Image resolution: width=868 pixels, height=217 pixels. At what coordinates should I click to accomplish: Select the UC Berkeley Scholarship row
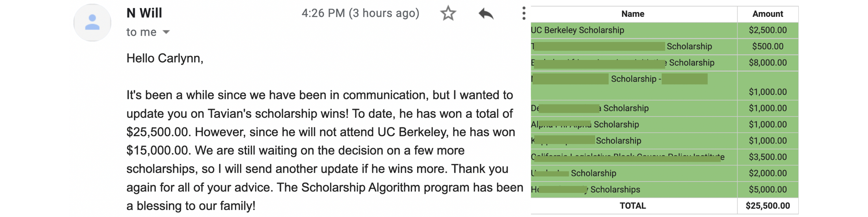665,30
